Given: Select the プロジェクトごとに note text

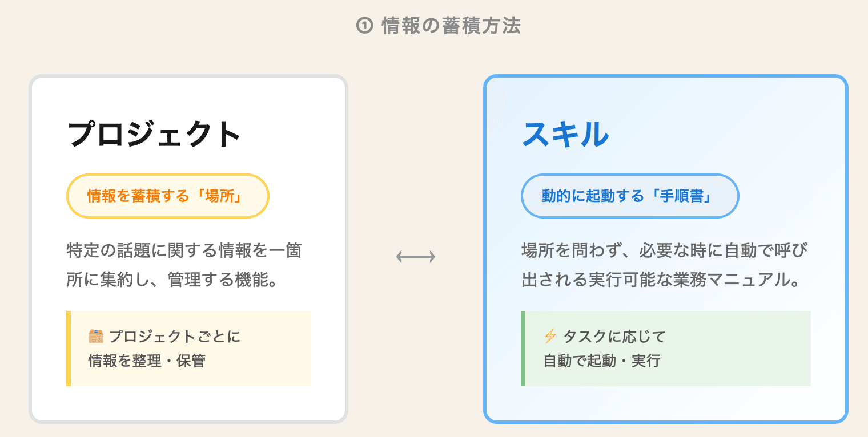Looking at the screenshot, I should [175, 337].
